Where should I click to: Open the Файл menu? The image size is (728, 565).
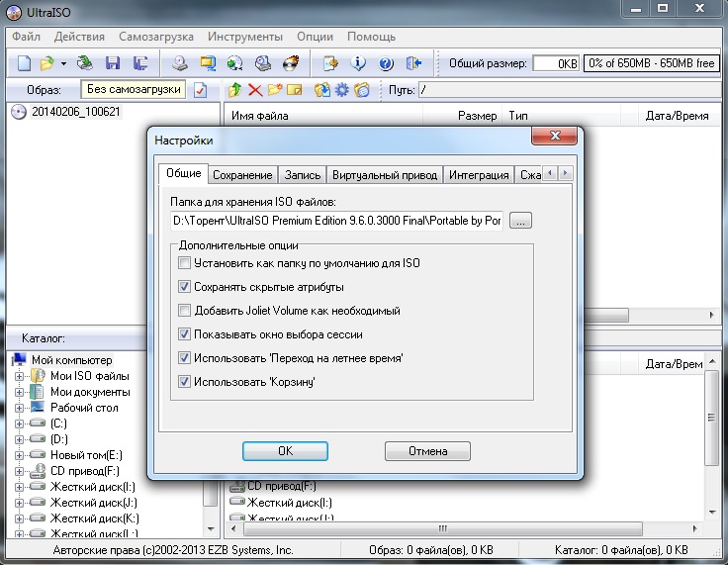click(x=26, y=37)
